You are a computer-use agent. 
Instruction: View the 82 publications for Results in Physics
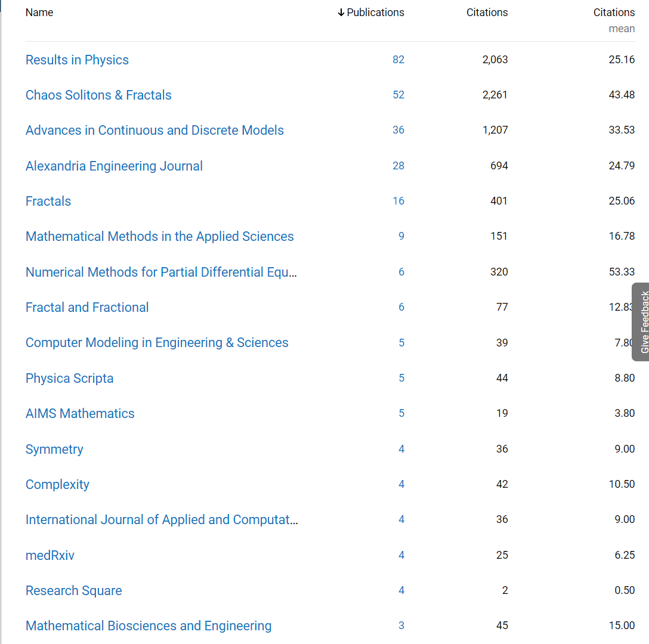pyautogui.click(x=398, y=60)
